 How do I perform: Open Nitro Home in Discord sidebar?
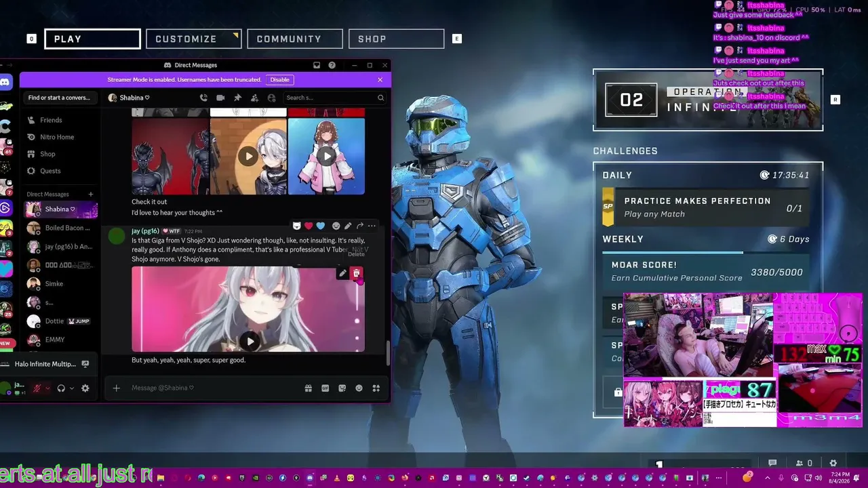tap(59, 137)
